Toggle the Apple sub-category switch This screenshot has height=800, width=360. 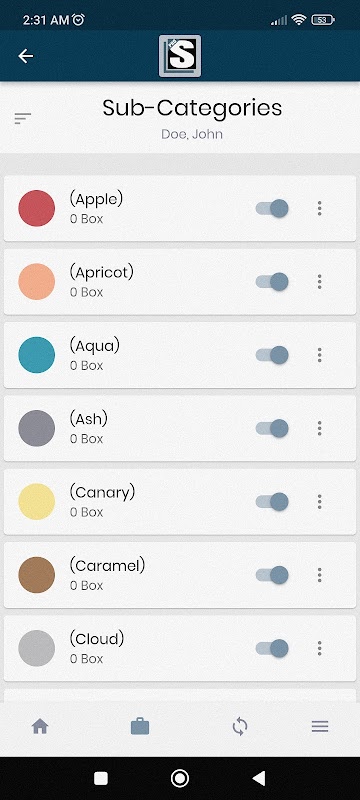point(272,208)
